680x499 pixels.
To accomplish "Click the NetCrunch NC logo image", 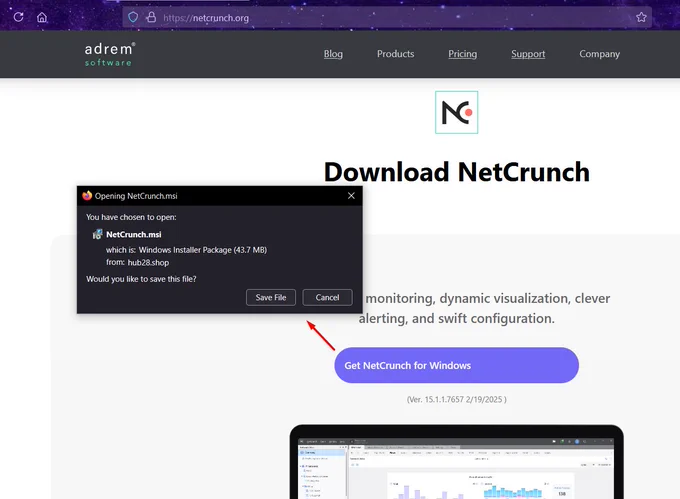I will pyautogui.click(x=456, y=112).
